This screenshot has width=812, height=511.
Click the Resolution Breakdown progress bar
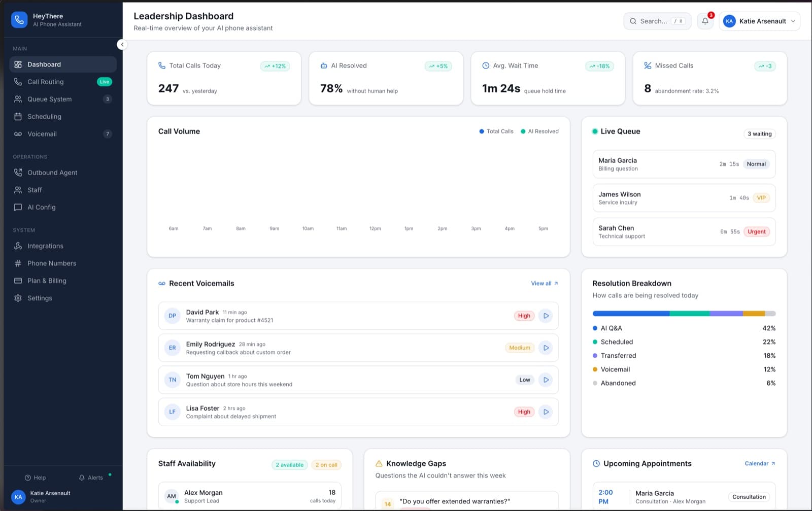tap(684, 314)
